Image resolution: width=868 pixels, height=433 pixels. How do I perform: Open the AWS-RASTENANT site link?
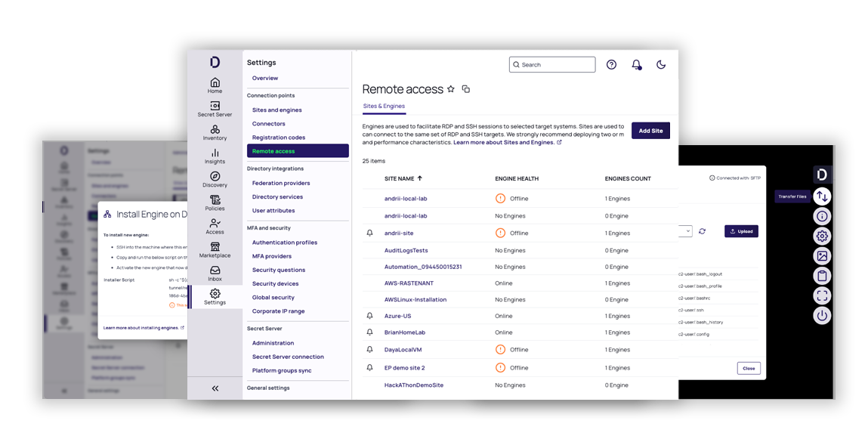pos(409,283)
